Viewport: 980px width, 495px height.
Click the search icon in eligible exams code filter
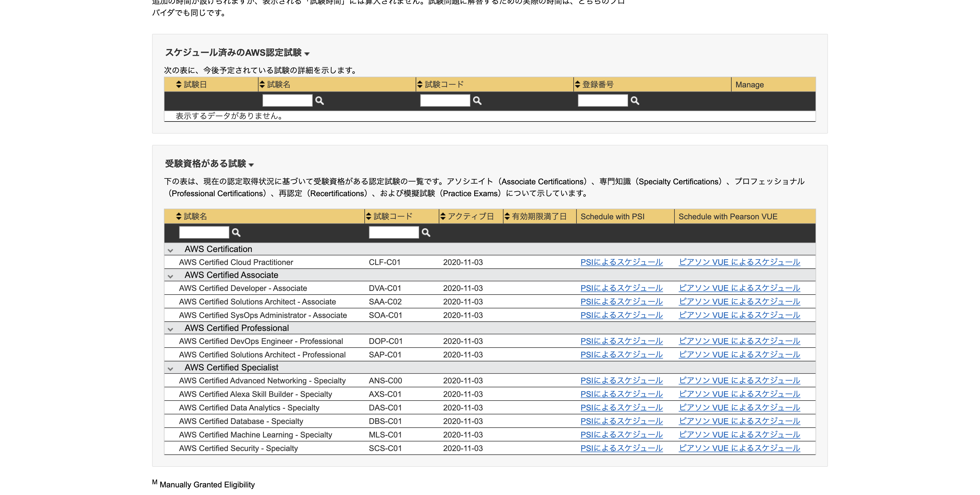tap(426, 232)
